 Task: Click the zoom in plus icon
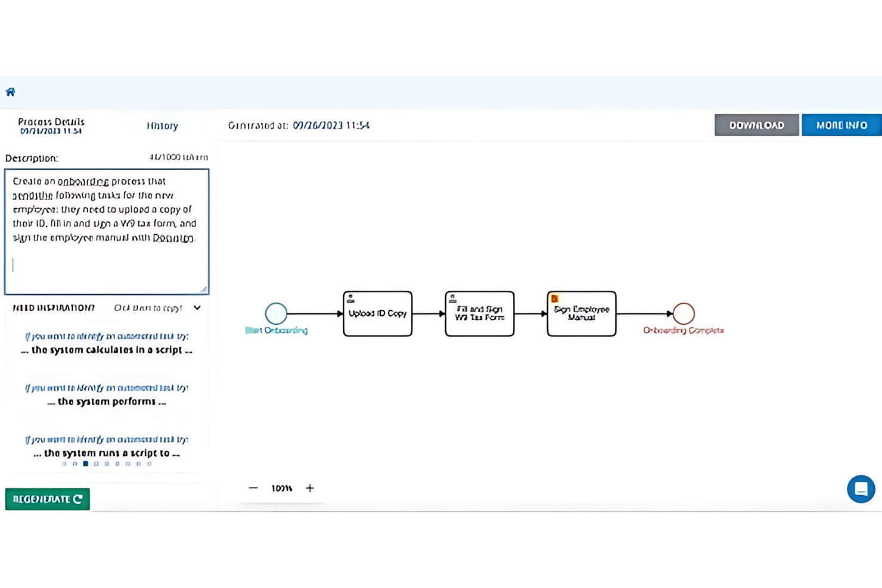310,488
